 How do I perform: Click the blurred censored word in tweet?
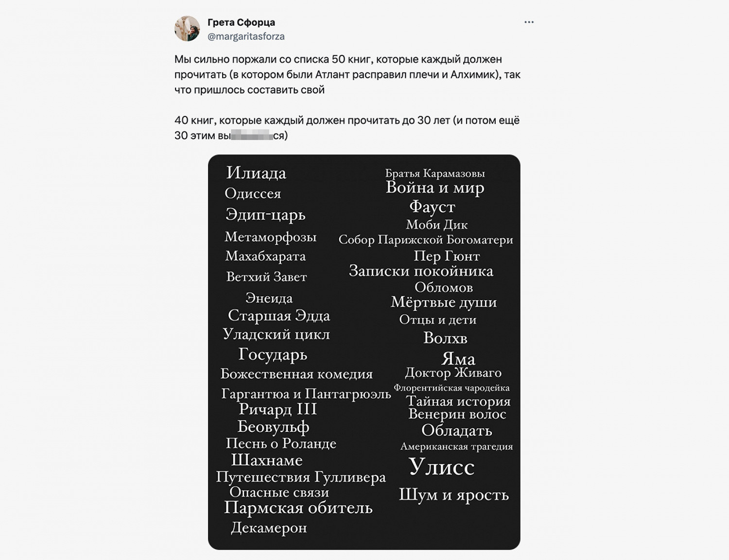tap(252, 136)
